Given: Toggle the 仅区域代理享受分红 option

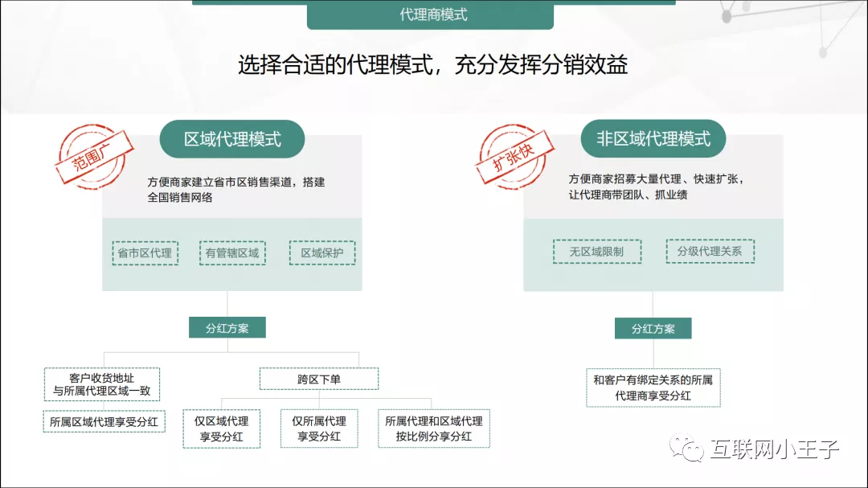Looking at the screenshot, I should tap(222, 429).
